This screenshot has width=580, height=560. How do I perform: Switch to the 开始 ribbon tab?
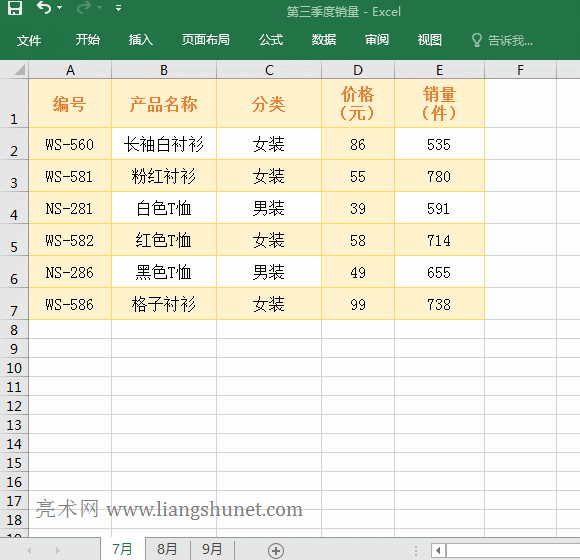coord(88,40)
